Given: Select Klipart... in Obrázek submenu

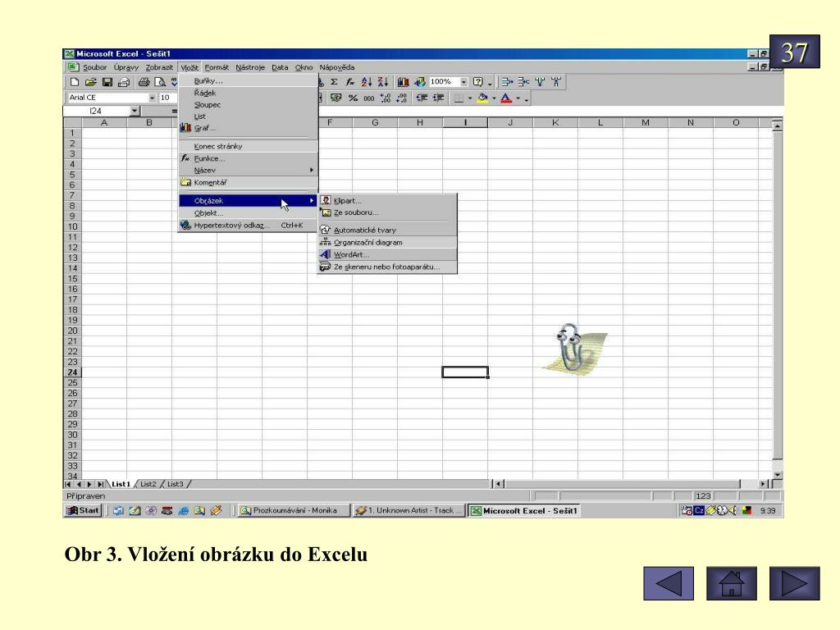Looking at the screenshot, I should [387, 201].
